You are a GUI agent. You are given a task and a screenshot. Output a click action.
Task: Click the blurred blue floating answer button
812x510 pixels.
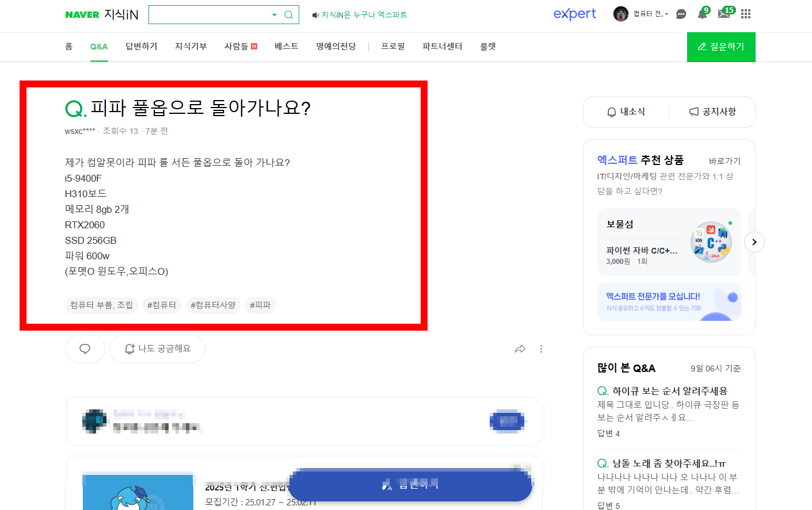pyautogui.click(x=410, y=485)
